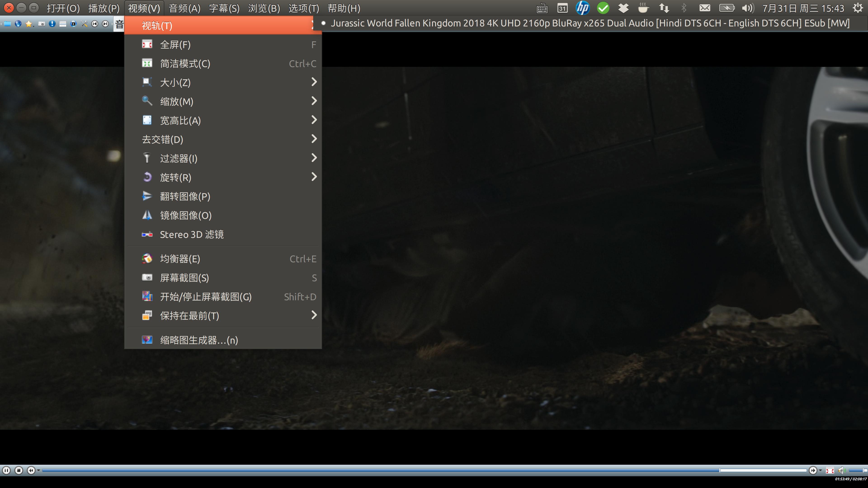Open the 字幕(S) subtitles menu
868x488 pixels.
click(224, 8)
